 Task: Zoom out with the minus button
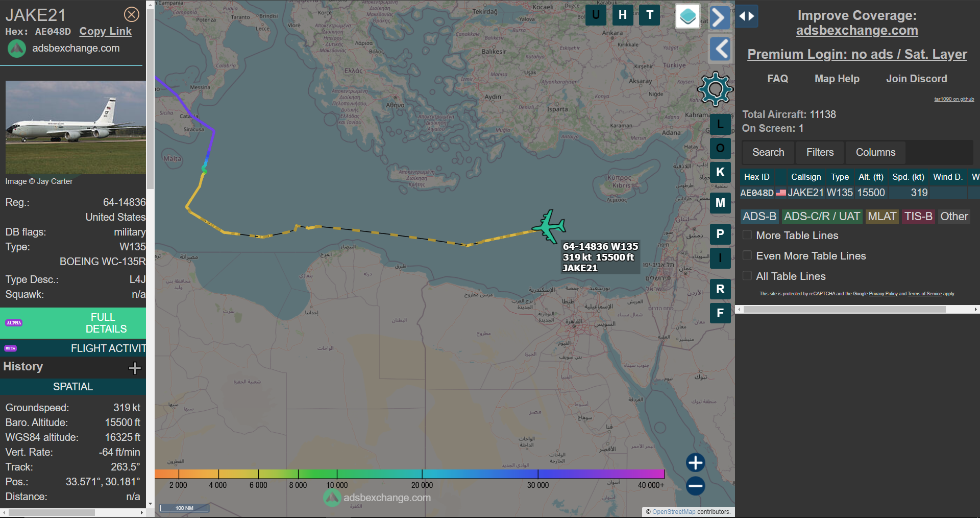click(x=695, y=486)
